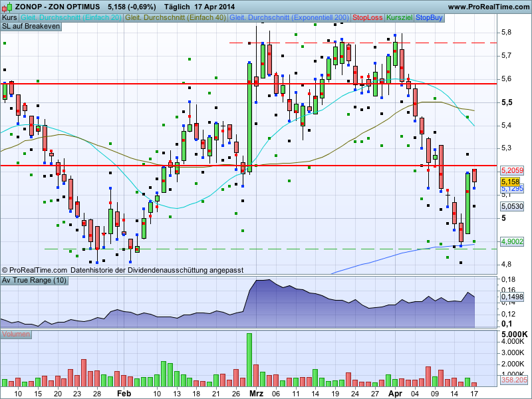Image resolution: width=532 pixels, height=399 pixels.
Task: Click the 17 Apr 2014 date in title
Action: 214,7
